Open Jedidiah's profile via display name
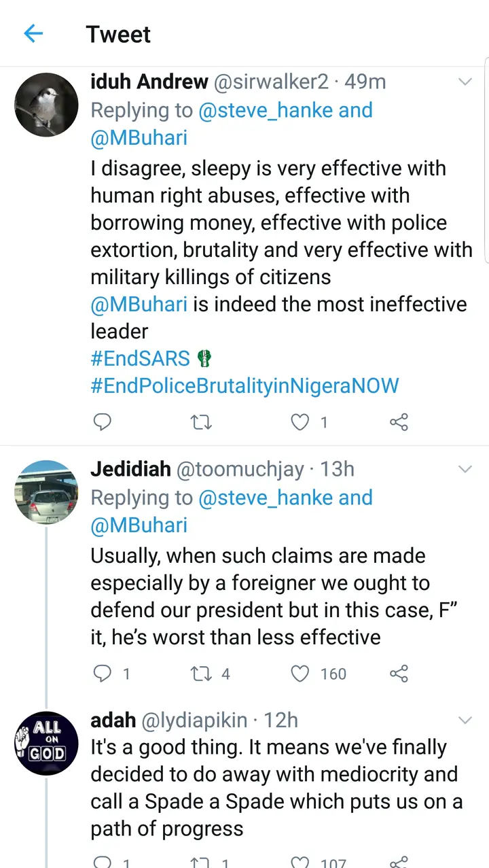Screen dimensions: 489x868 130,470
